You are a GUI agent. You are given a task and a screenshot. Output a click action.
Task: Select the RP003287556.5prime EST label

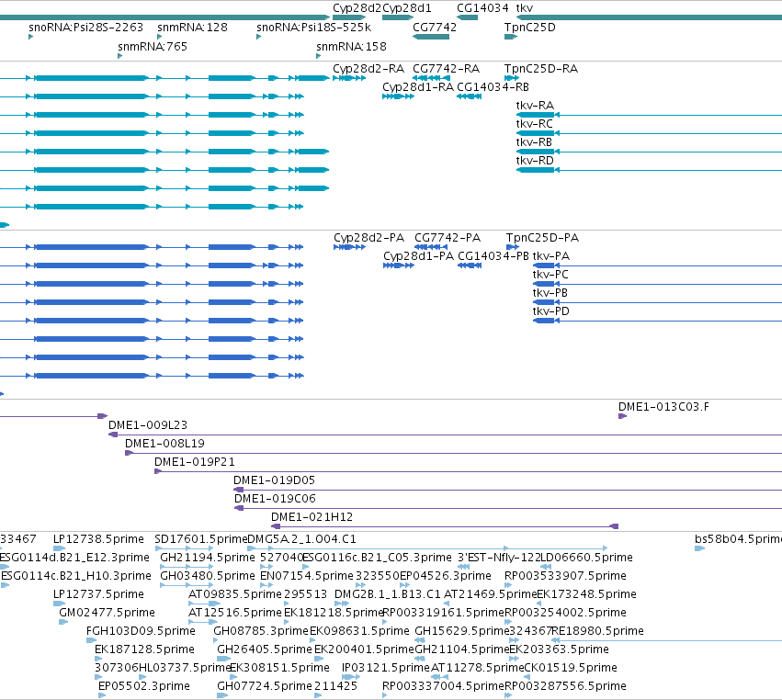pos(565,687)
